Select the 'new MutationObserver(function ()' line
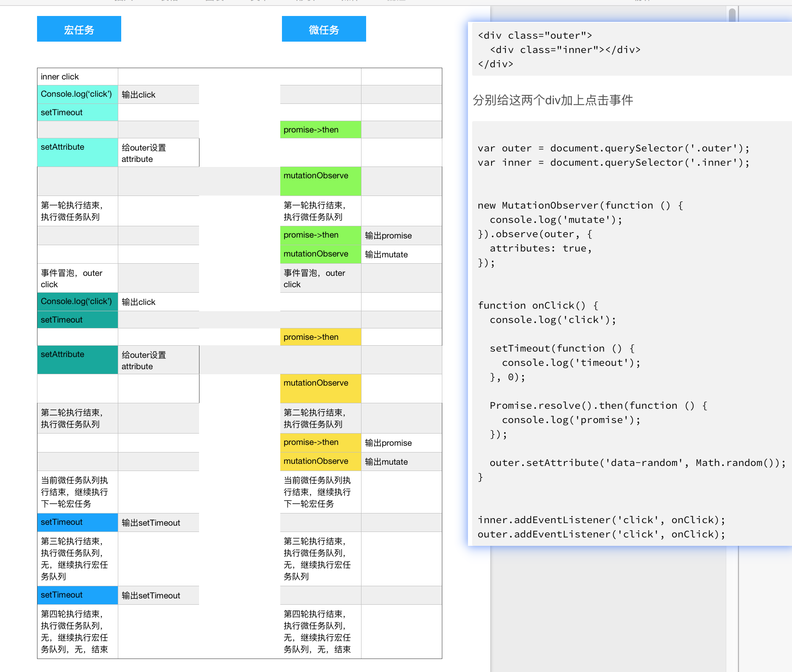 pyautogui.click(x=580, y=206)
